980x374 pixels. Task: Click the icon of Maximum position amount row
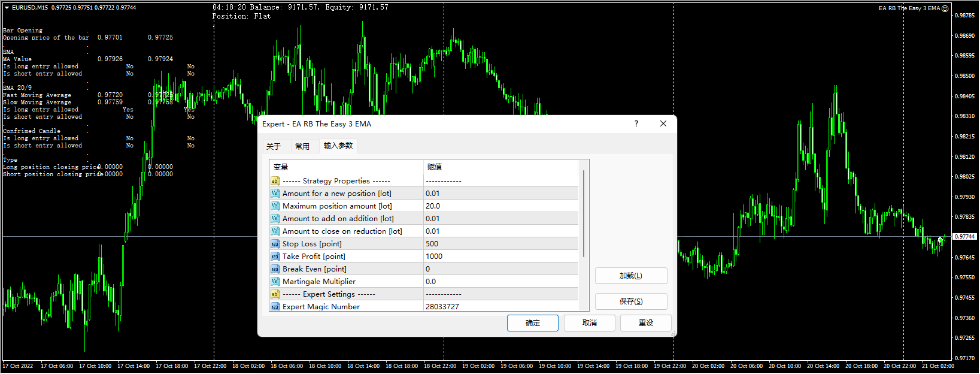click(x=275, y=206)
